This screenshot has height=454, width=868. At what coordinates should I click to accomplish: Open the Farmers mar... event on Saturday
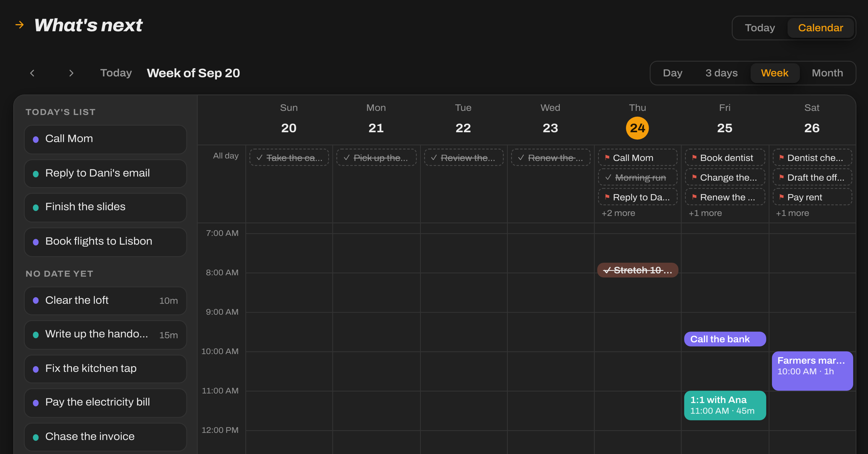click(812, 371)
